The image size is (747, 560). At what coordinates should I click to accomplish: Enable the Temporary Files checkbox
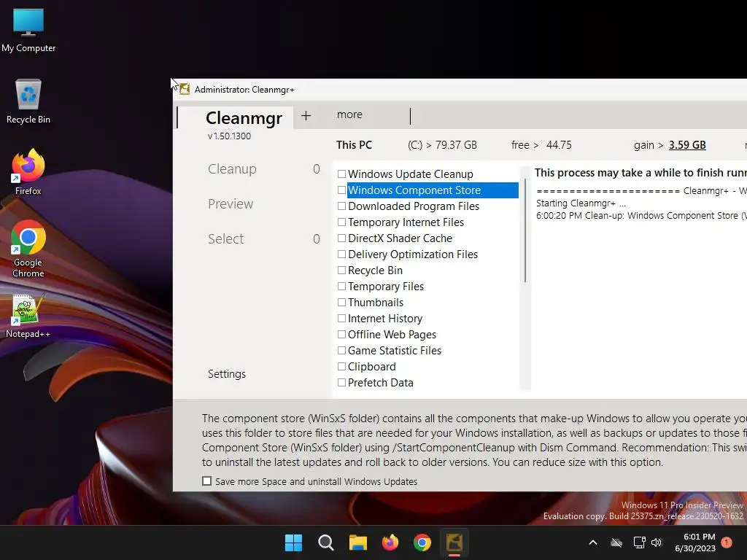tap(341, 286)
